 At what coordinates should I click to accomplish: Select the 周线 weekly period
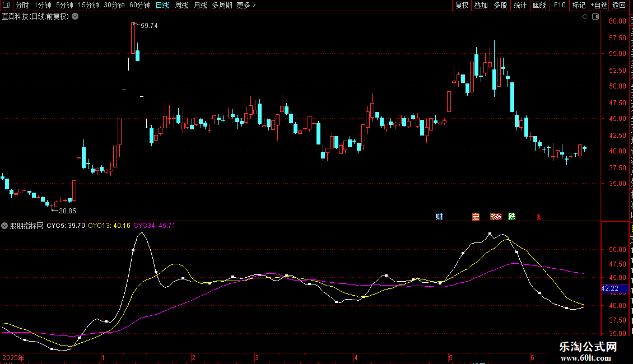click(181, 5)
